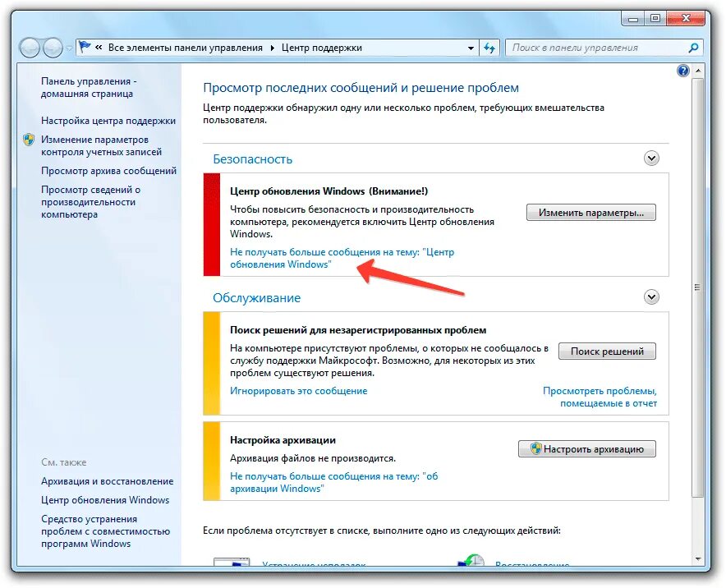Click the 'Поиск решений' button
The width and height of the screenshot is (726, 588).
click(x=607, y=351)
